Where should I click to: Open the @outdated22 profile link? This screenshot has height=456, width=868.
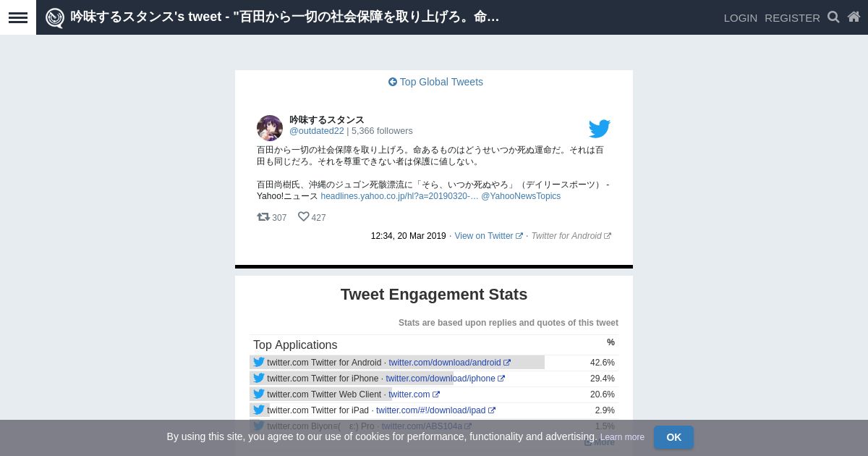(317, 131)
